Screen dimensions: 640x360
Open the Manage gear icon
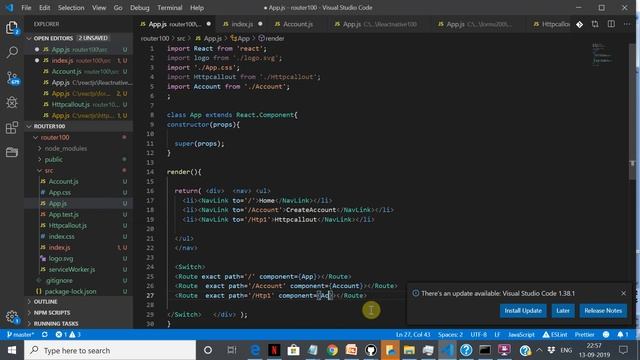pos(12,316)
